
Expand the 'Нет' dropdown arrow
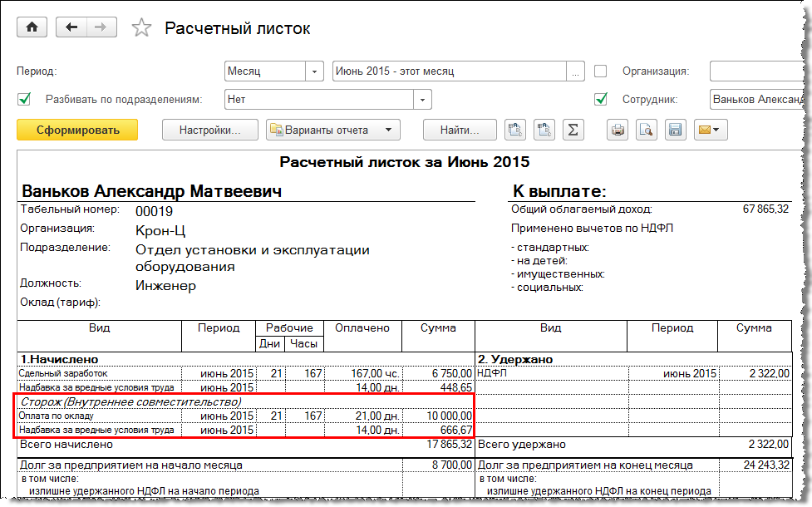423,100
